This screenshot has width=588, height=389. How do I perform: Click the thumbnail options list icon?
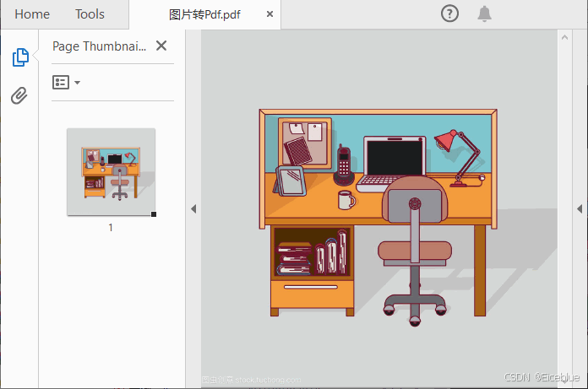[x=61, y=82]
